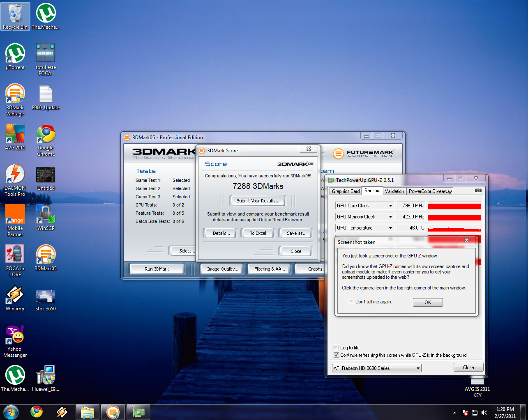Open Filtering & AA settings
The height and width of the screenshot is (420, 528).
(x=270, y=269)
